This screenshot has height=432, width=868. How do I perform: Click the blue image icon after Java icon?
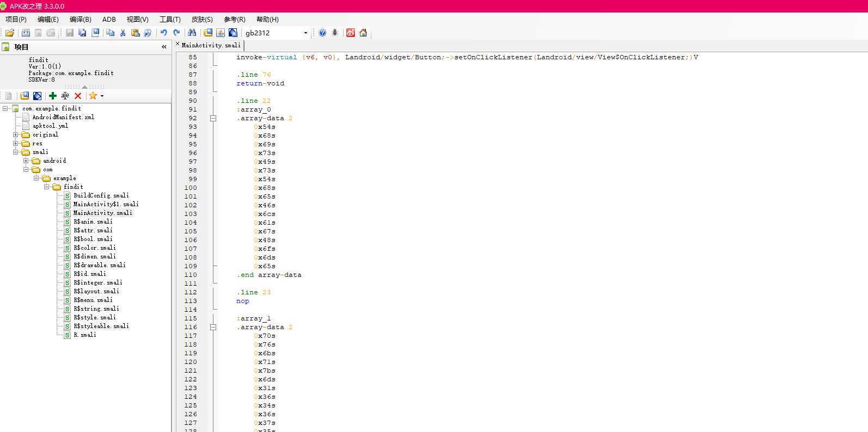(233, 33)
